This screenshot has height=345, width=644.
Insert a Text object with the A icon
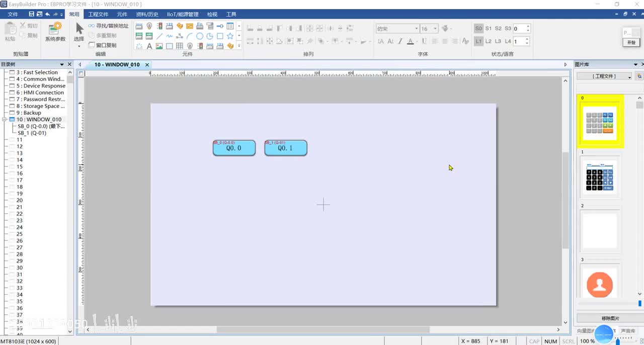coord(149,46)
